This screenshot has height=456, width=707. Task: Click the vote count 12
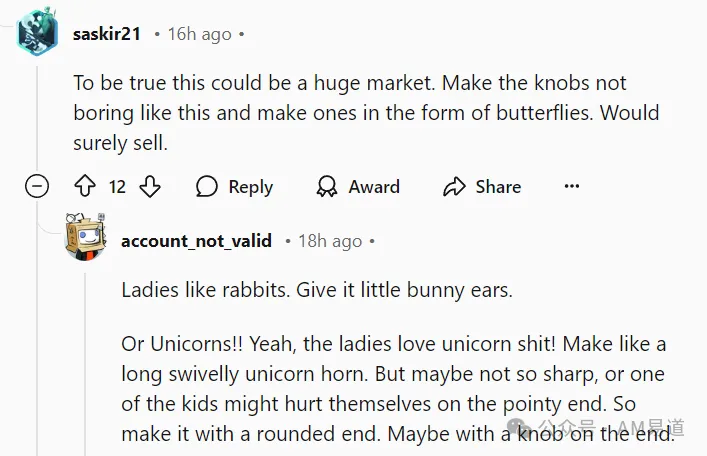[117, 187]
